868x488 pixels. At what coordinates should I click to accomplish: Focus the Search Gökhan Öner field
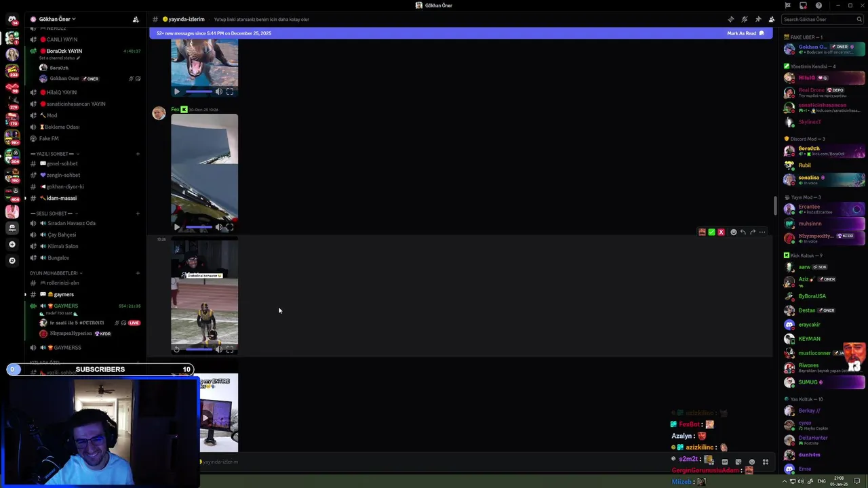[x=823, y=19]
